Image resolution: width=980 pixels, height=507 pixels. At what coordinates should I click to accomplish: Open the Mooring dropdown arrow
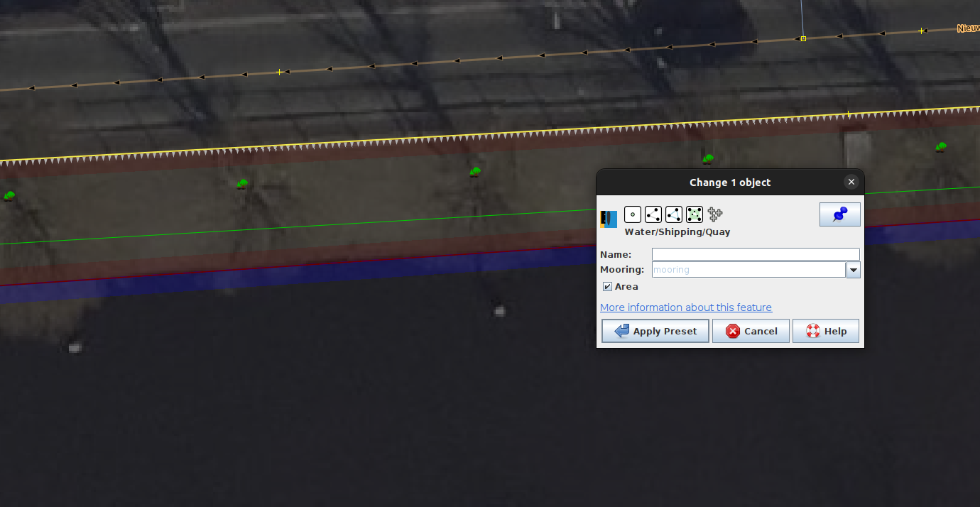click(x=854, y=270)
